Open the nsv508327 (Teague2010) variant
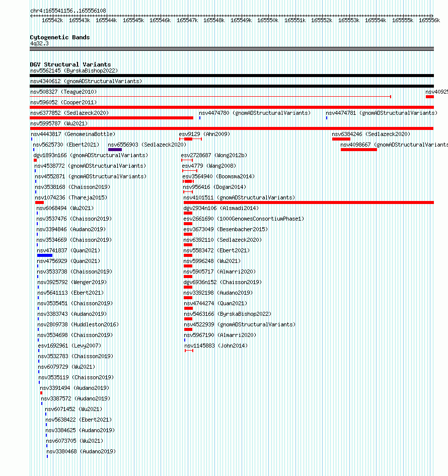This screenshot has width=448, height=476. tap(63, 92)
